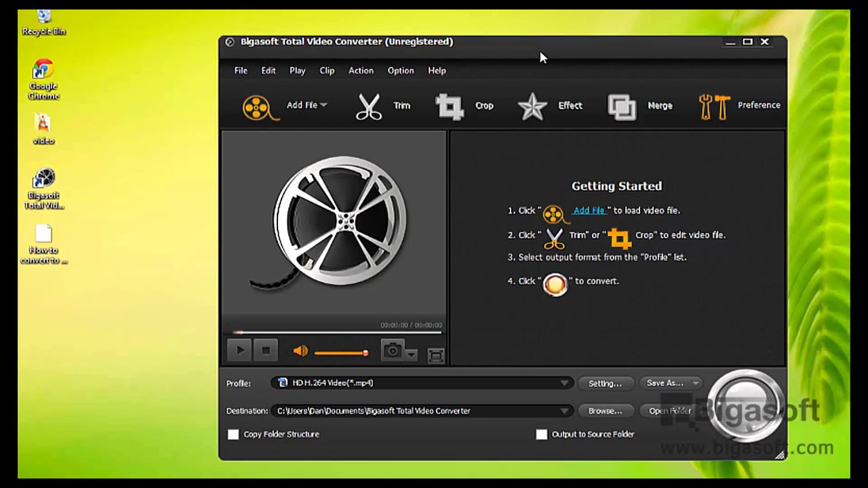Open the Edit menu
868x488 pixels.
(269, 70)
